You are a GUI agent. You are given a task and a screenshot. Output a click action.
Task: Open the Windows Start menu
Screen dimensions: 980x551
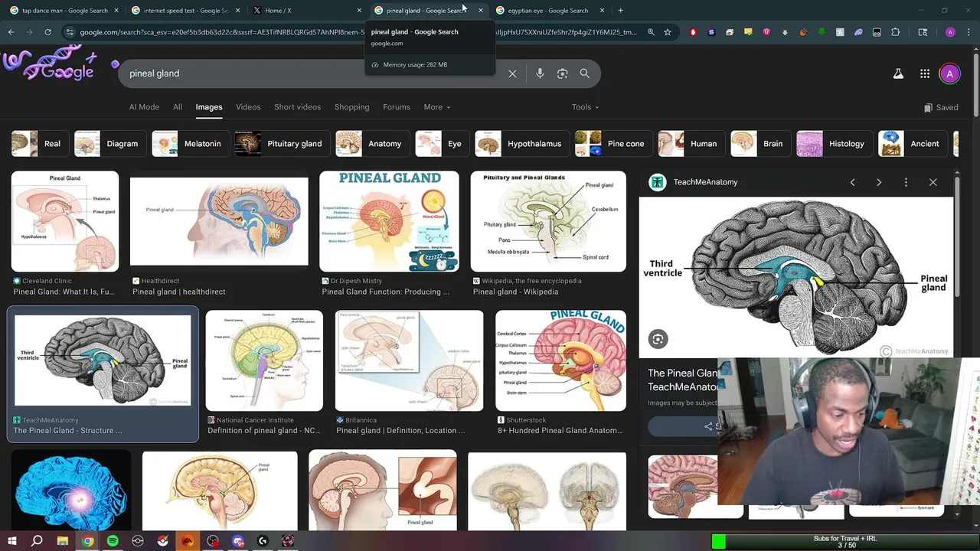tap(12, 541)
